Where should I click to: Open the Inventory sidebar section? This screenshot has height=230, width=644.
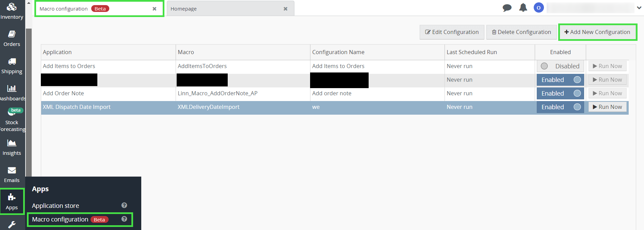coord(12,11)
